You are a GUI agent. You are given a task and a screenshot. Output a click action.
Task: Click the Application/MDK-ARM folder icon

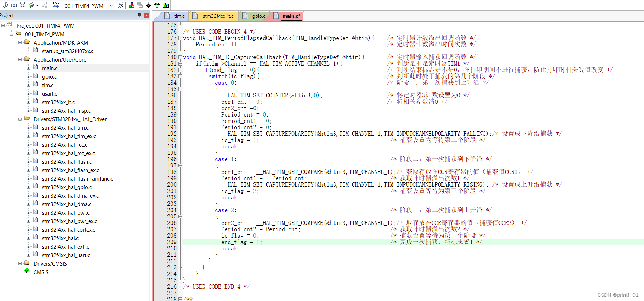click(x=27, y=42)
